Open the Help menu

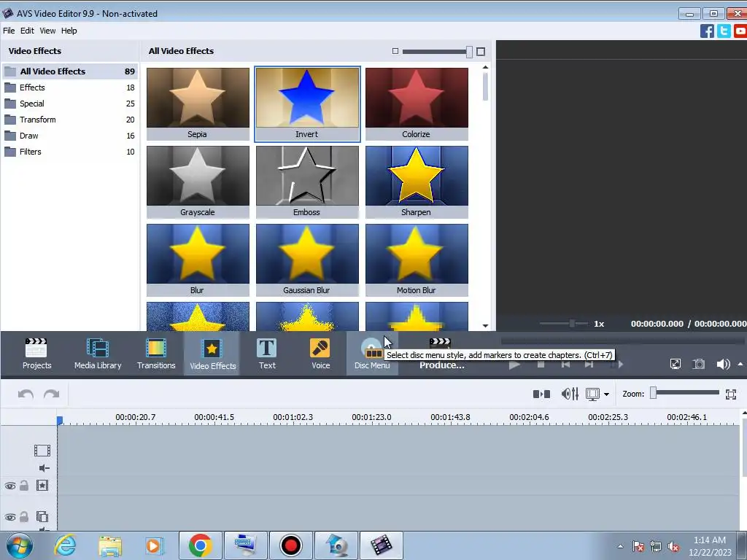69,31
